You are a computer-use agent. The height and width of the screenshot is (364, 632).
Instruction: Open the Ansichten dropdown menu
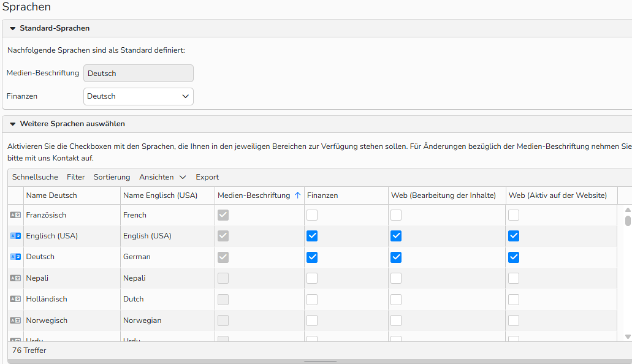pyautogui.click(x=162, y=177)
